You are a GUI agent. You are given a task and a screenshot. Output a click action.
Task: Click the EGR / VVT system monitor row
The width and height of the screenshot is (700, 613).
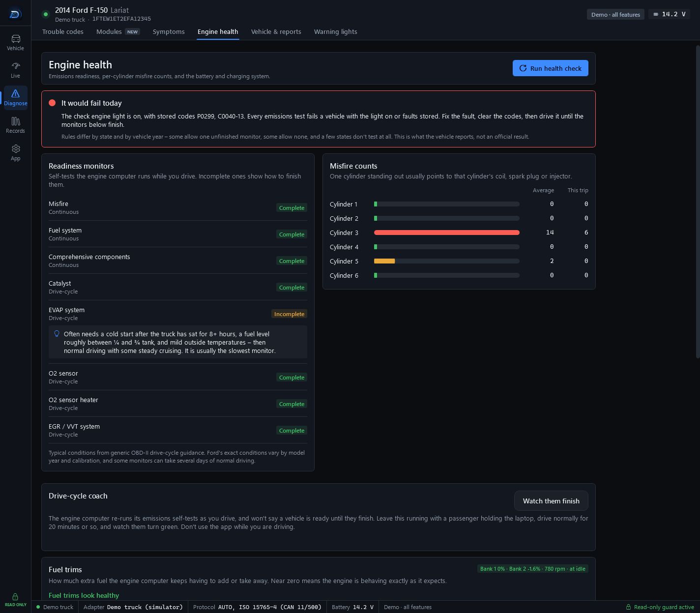pyautogui.click(x=178, y=430)
